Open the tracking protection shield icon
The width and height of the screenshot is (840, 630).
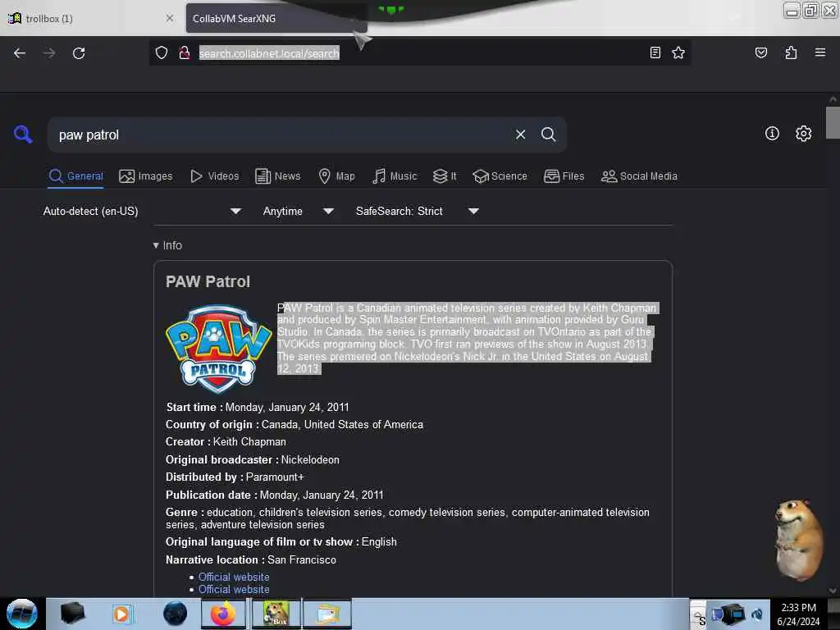162,52
